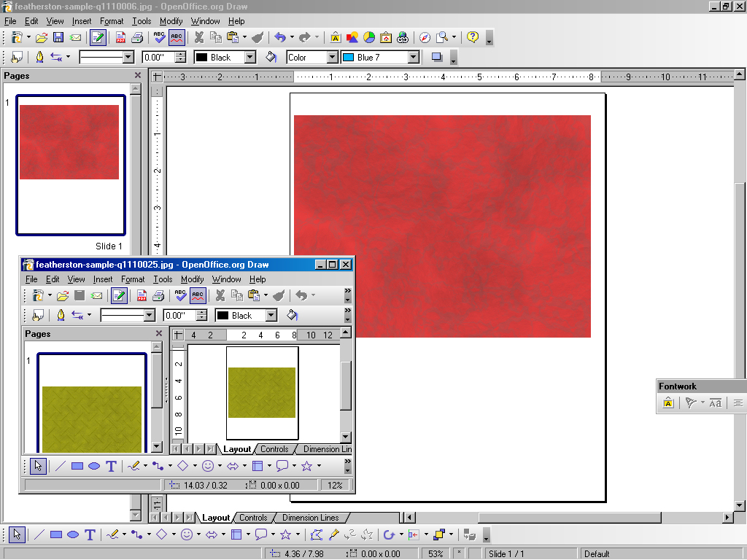747x560 pixels.
Task: Expand the area style Color dropdown
Action: (x=332, y=57)
